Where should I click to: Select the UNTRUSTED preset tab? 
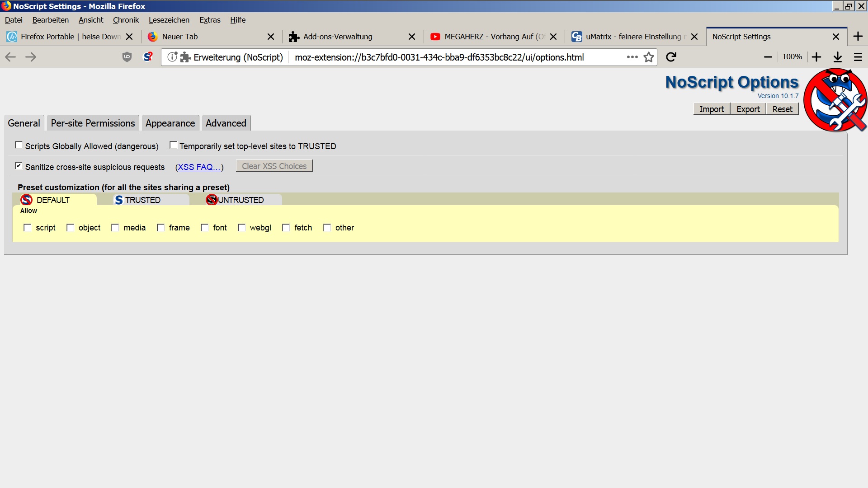243,200
